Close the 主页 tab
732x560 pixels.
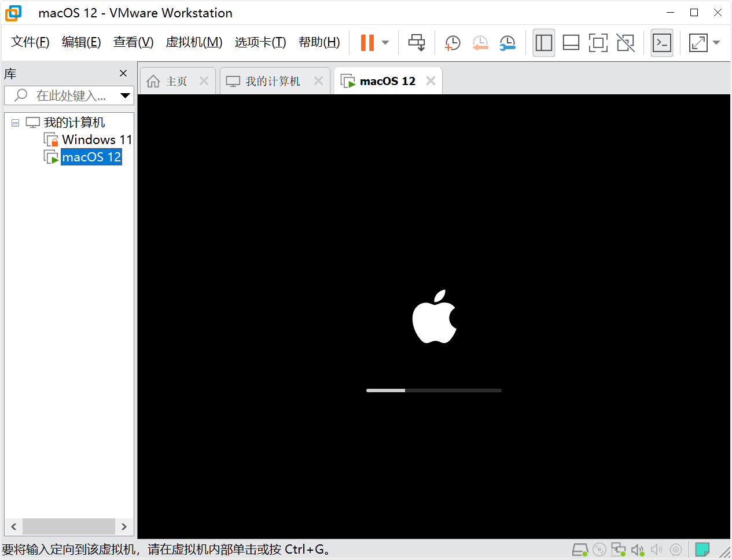pyautogui.click(x=204, y=81)
